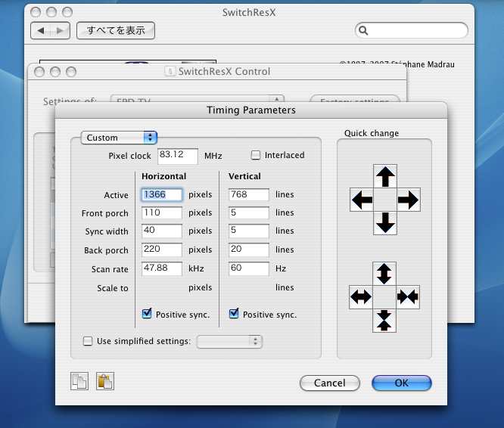Viewport: 504px width, 428px height.
Task: Click the Horizontal Back porch field
Action: 162,250
